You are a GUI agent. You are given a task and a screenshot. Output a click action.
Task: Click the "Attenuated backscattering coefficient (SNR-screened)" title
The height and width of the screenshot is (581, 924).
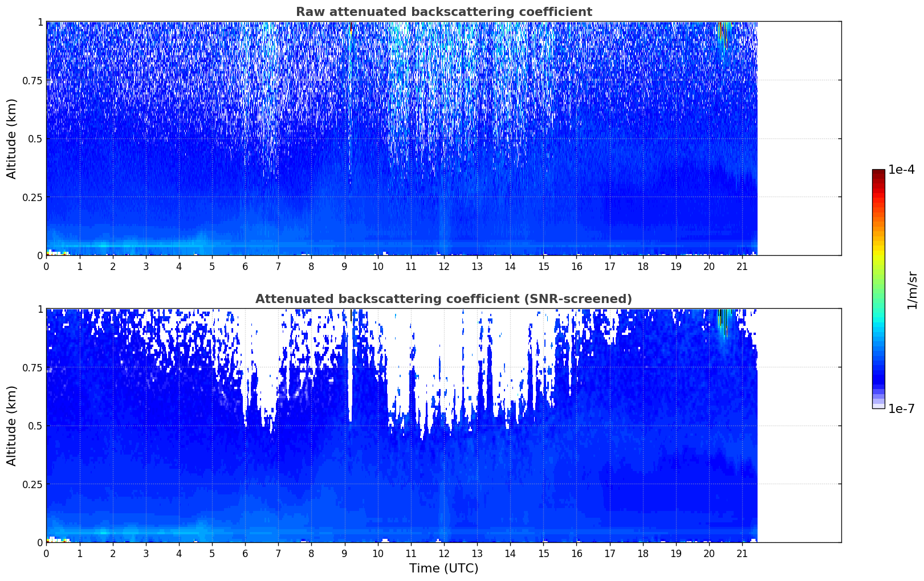coord(443,299)
